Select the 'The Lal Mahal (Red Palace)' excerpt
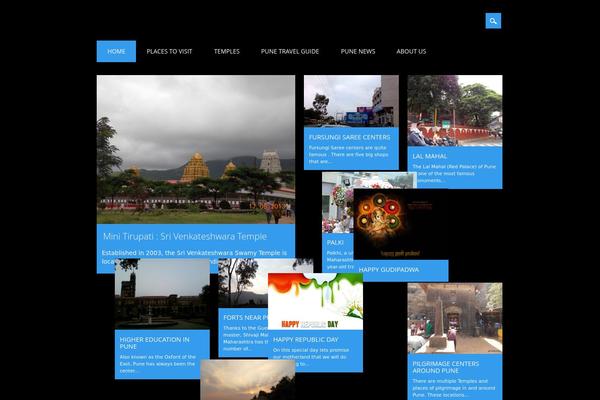The height and width of the screenshot is (400, 600). pyautogui.click(x=454, y=173)
